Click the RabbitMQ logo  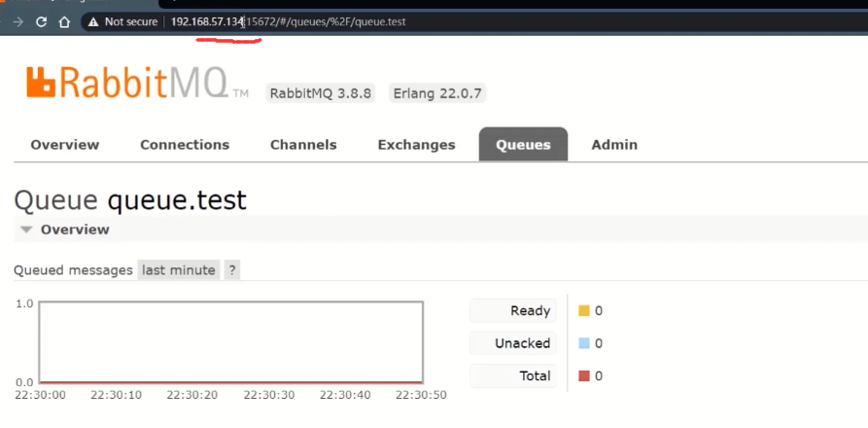[137, 83]
